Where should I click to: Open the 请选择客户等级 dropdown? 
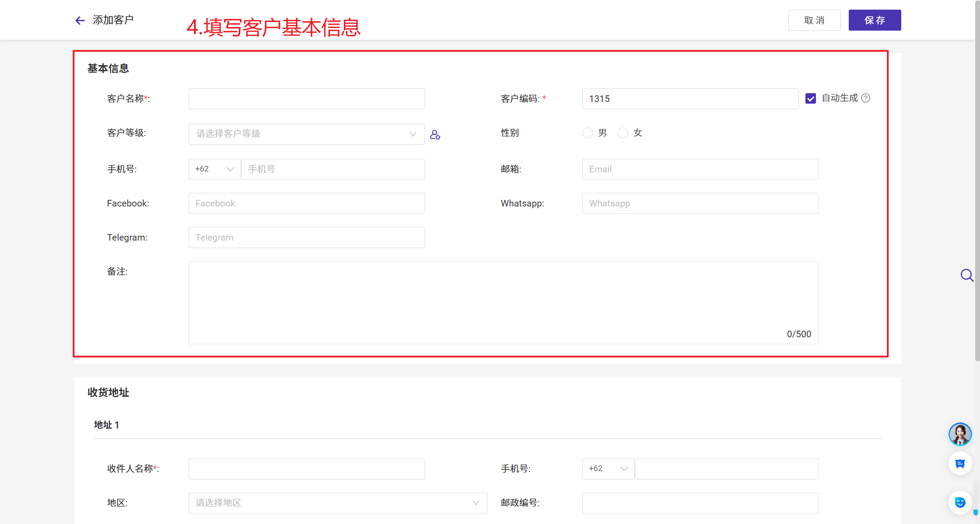(x=306, y=134)
